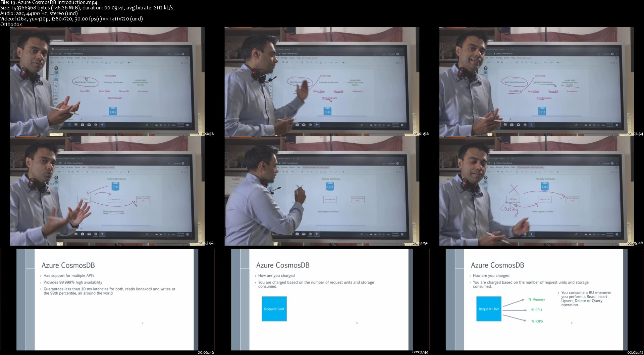Click 'Central US' box in the 00:04:50 frame
Viewport: 644px width, 355px height.
point(330,199)
